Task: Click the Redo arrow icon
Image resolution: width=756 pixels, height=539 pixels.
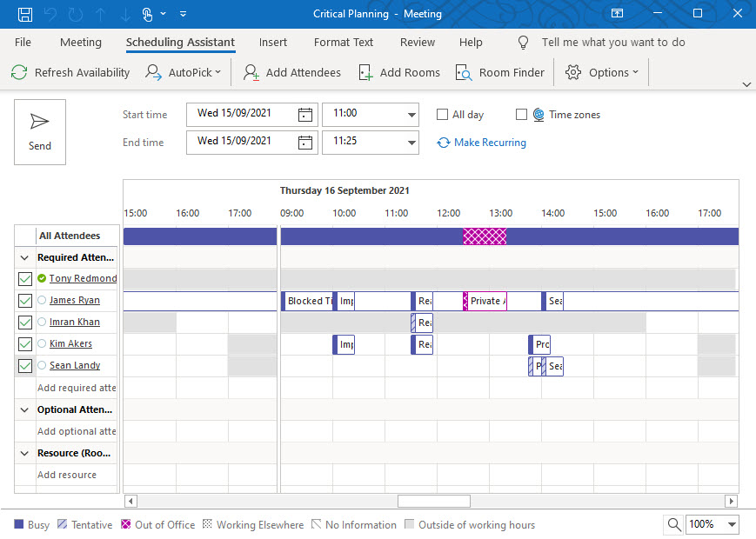Action: (76, 14)
